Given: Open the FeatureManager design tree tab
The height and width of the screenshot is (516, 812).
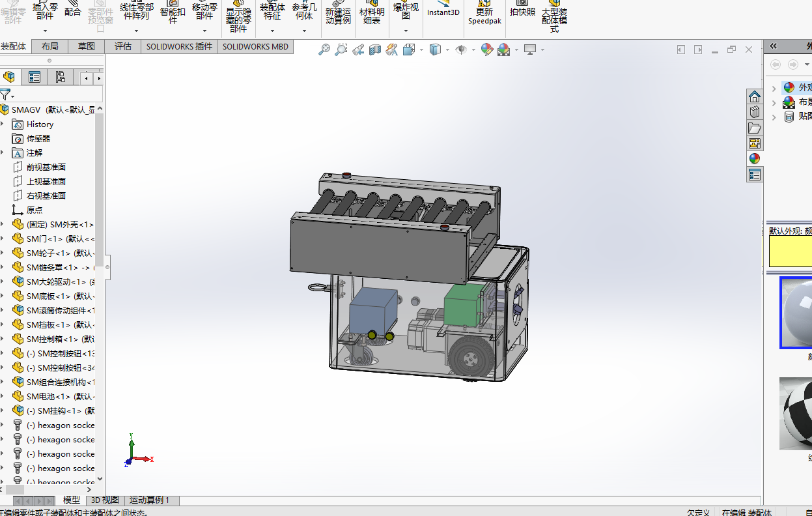Looking at the screenshot, I should [x=8, y=78].
